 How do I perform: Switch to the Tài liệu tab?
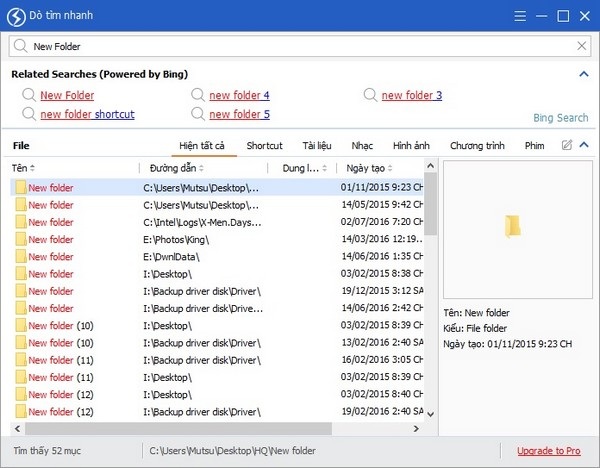click(x=317, y=145)
